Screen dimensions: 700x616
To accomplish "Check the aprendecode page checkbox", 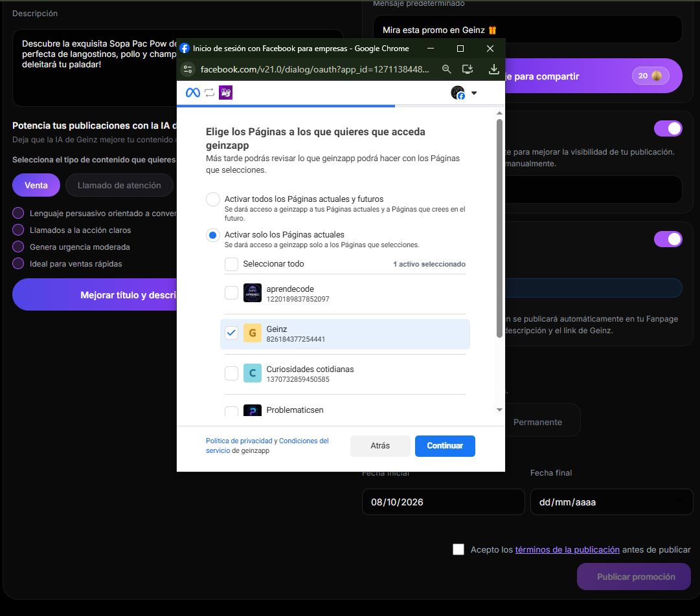I will coord(231,293).
